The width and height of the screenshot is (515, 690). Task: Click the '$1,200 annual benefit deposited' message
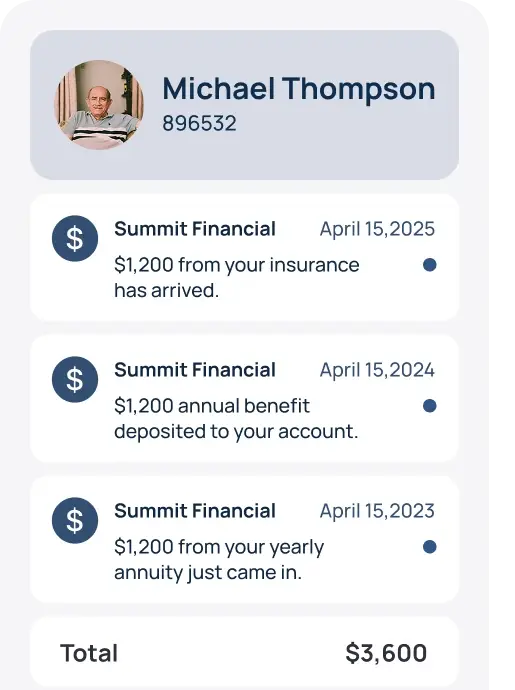click(236, 418)
